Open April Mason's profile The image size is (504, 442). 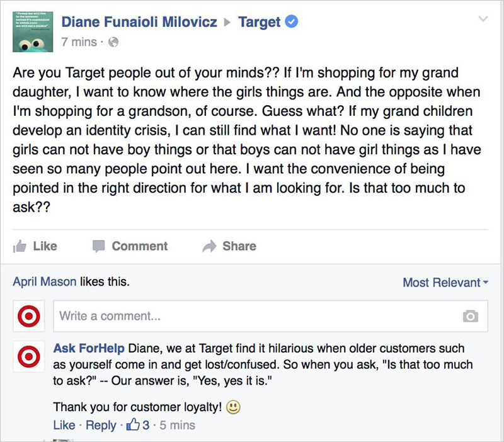tap(45, 281)
